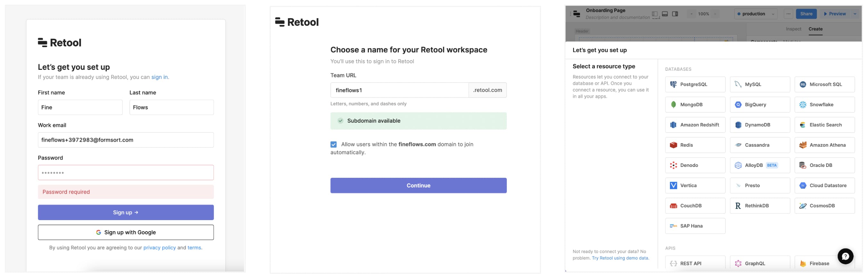This screenshot has width=868, height=280.
Task: Click the 100% zoom value
Action: pos(703,14)
